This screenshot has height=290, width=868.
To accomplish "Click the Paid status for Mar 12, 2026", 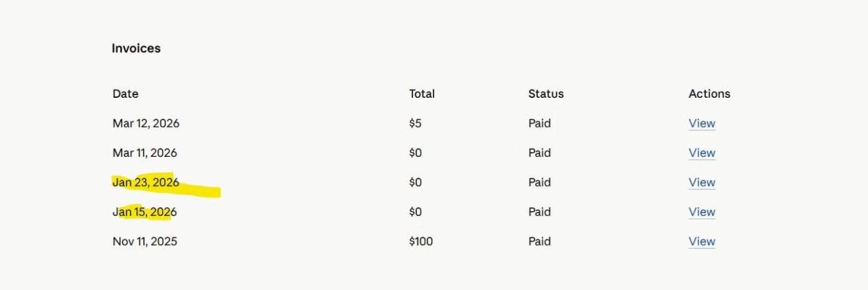I will point(540,124).
